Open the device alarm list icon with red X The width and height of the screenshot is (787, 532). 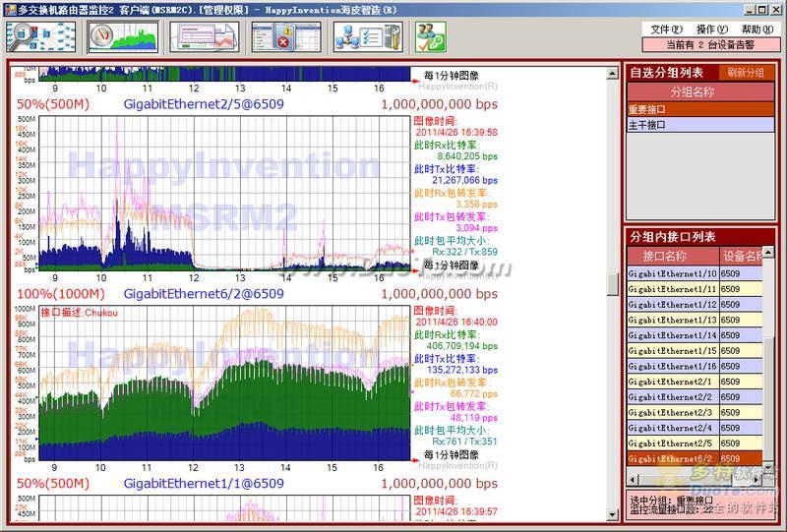pyautogui.click(x=285, y=36)
